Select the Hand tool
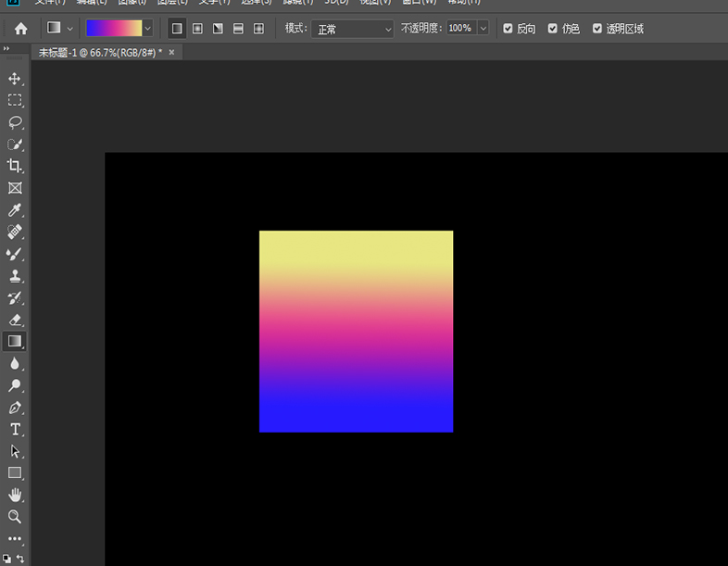The image size is (728, 566). 15,495
